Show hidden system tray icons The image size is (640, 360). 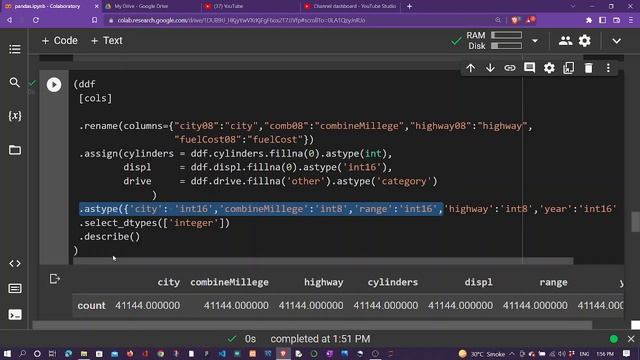511,354
